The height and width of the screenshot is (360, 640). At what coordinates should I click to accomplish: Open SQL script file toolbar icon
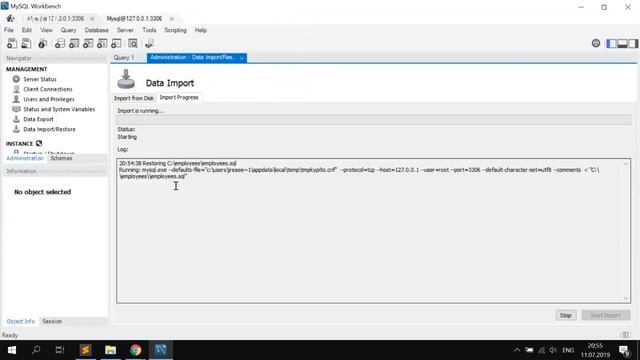coord(26,43)
